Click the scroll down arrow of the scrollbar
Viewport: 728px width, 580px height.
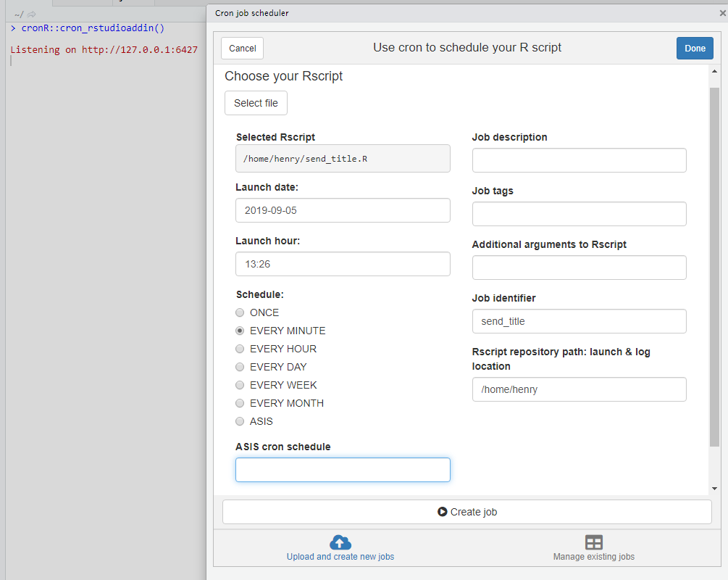714,489
